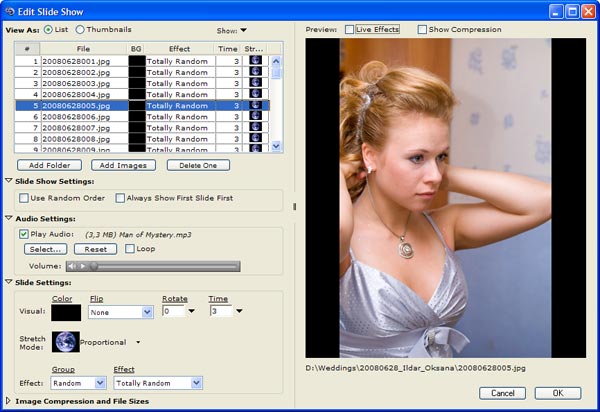The width and height of the screenshot is (600, 412).
Task: Select row 20080628007.jpg in the list
Action: 142,127
